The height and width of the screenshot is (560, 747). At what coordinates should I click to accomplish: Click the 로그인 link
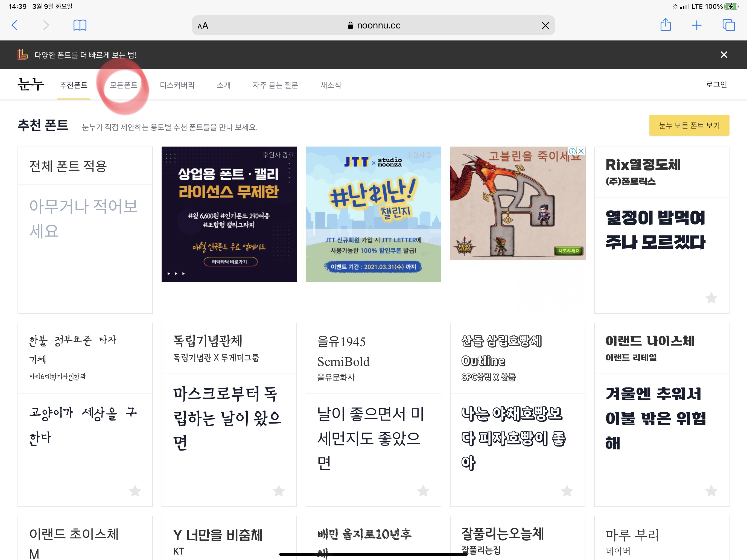[716, 84]
